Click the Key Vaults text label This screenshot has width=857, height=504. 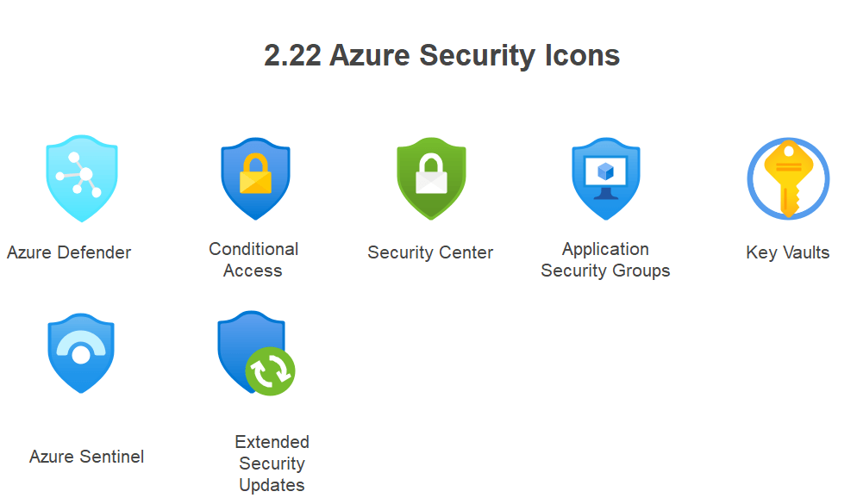pos(787,252)
